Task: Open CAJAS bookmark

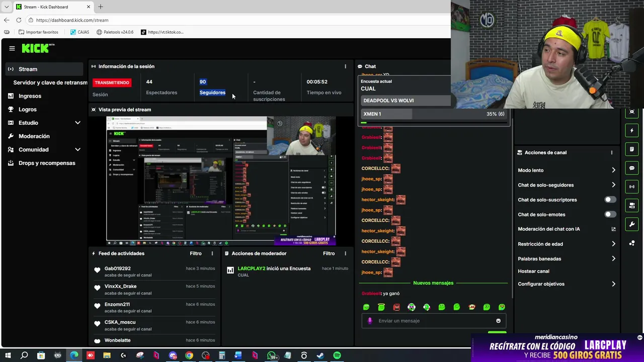Action: click(x=79, y=32)
